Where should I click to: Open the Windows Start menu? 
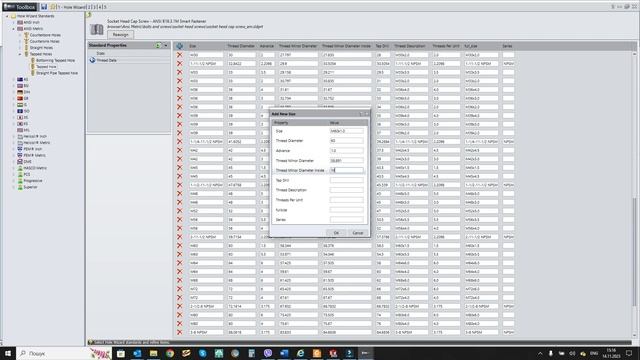point(8,353)
